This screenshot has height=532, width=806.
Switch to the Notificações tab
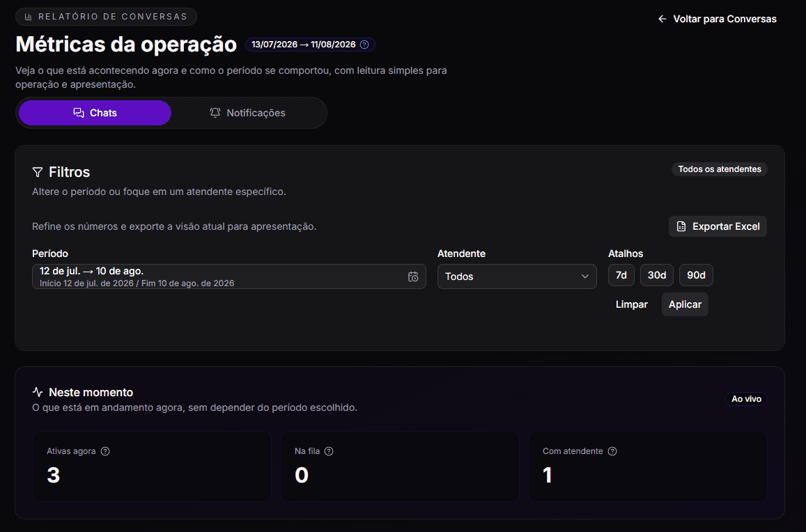pyautogui.click(x=248, y=113)
